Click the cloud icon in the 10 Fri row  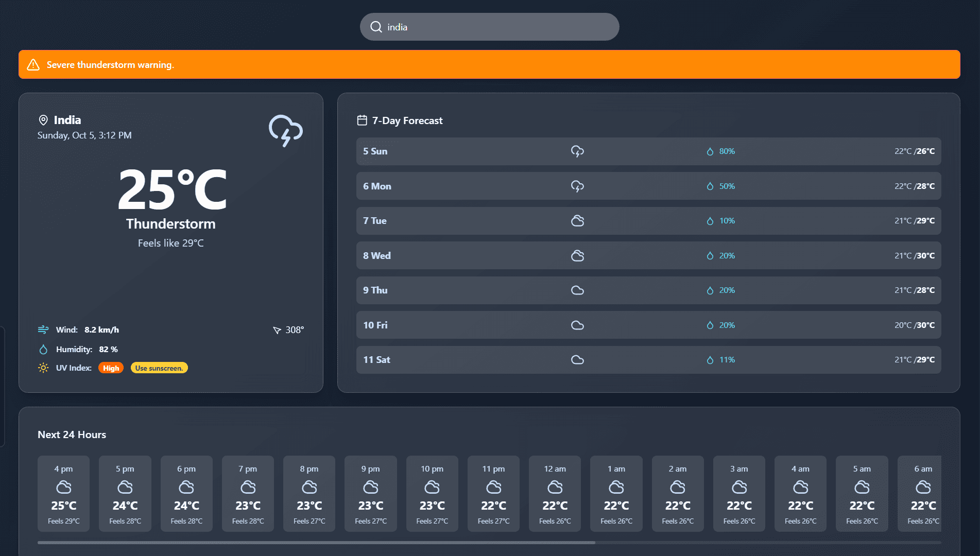(577, 325)
